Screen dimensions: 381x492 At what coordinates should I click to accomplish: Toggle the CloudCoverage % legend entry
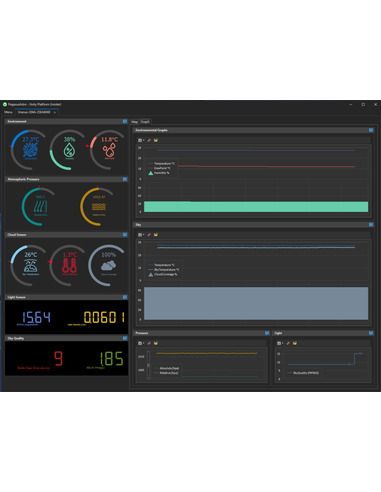[163, 274]
